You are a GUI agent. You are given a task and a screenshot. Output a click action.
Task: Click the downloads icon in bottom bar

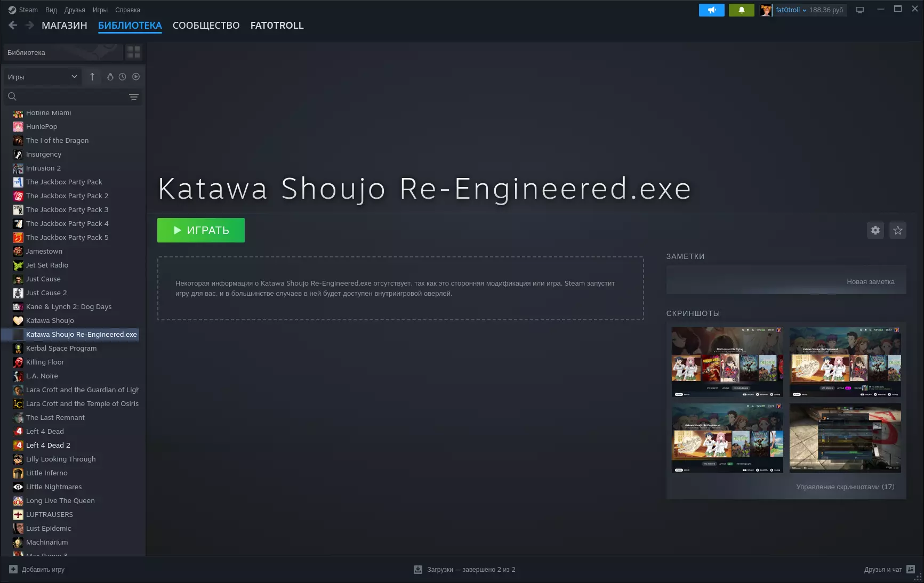click(418, 570)
